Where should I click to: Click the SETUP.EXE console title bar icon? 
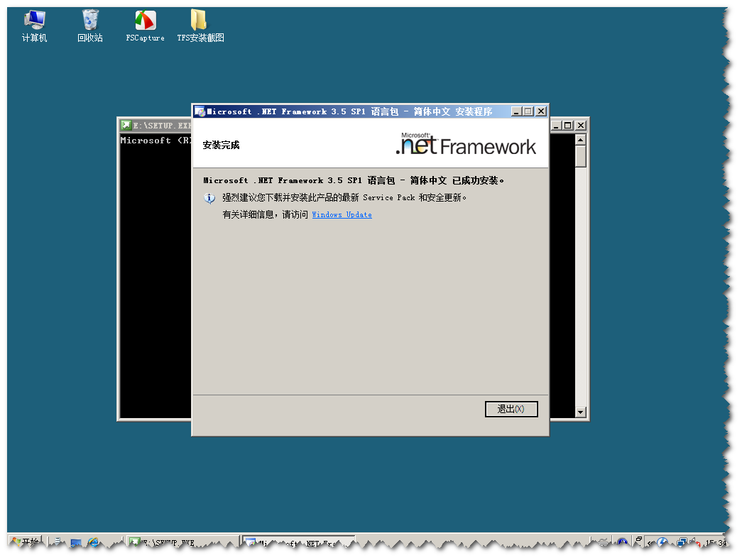click(x=126, y=126)
